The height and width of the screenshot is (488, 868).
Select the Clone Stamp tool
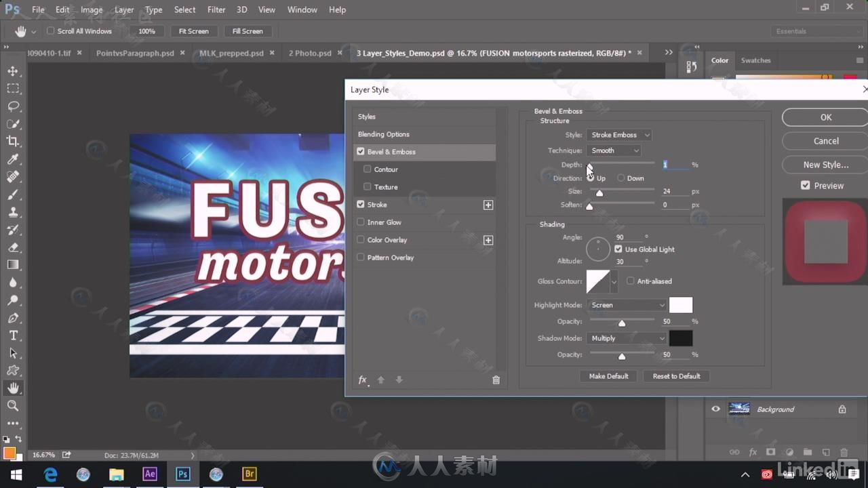[x=13, y=212]
